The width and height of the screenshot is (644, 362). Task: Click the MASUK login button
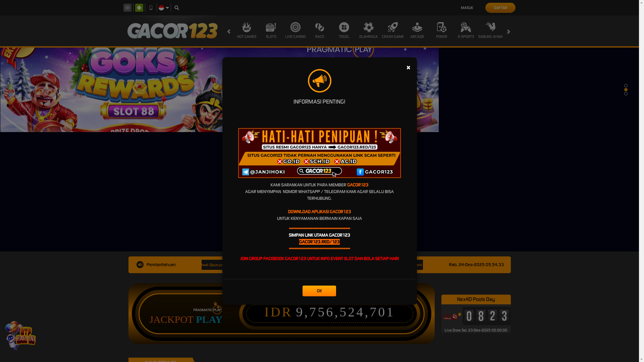(x=467, y=8)
